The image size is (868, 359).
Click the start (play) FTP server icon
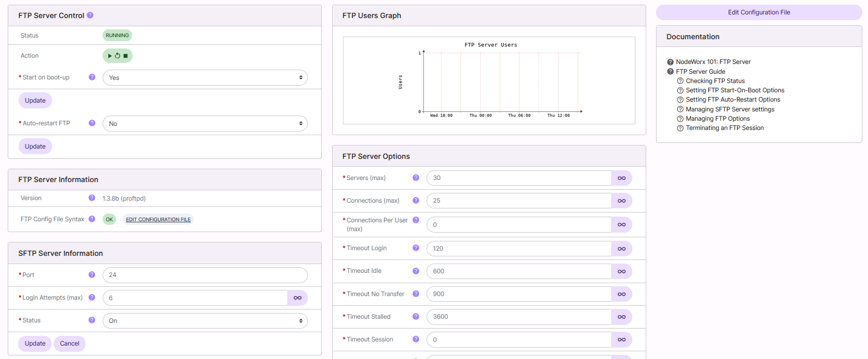tap(110, 56)
